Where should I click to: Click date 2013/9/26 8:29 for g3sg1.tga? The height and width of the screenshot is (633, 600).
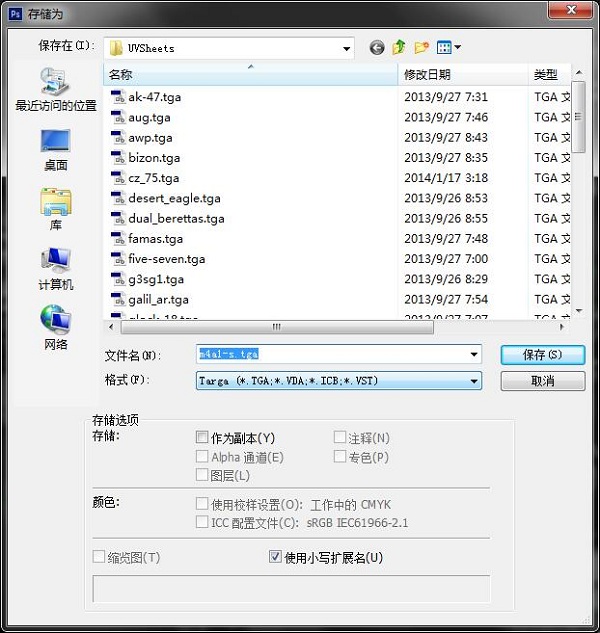[446, 279]
